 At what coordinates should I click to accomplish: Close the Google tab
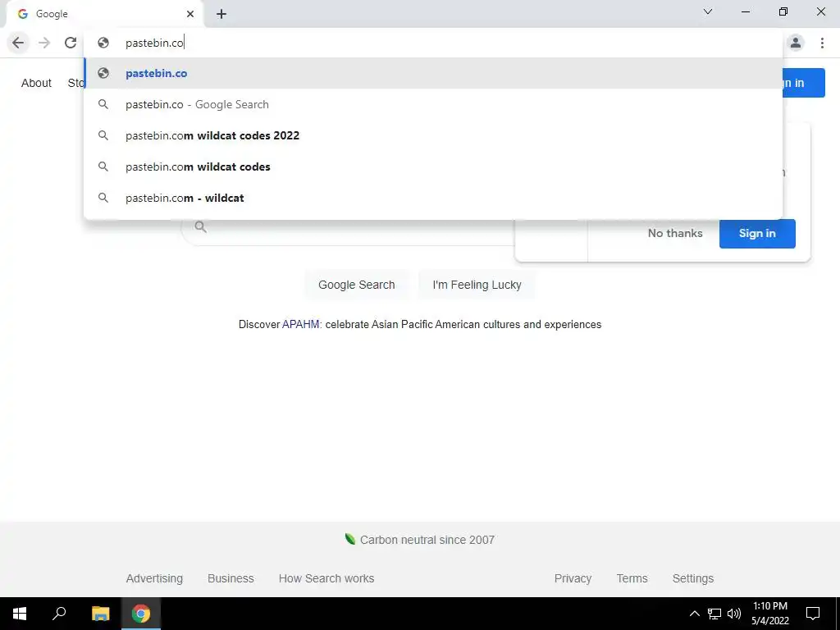tap(190, 14)
